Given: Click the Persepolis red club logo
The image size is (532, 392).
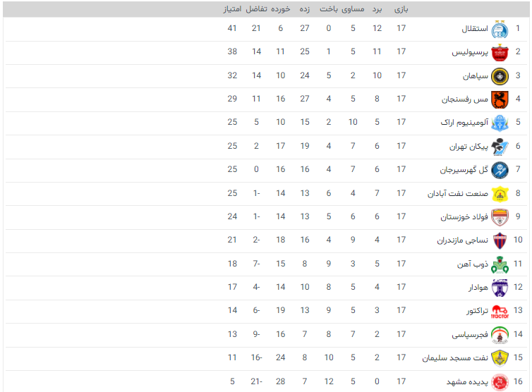Looking at the screenshot, I should point(500,53).
